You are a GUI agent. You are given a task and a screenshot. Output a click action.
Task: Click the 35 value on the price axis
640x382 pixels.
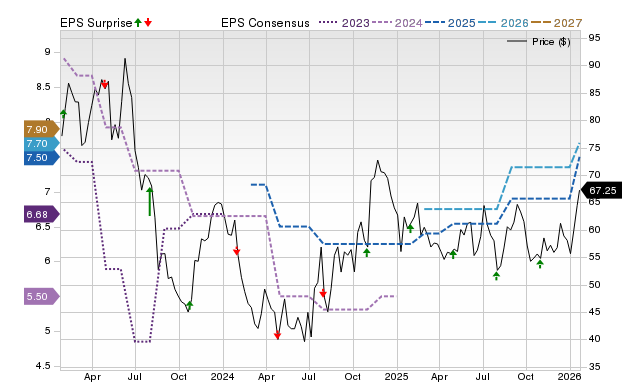pos(595,367)
